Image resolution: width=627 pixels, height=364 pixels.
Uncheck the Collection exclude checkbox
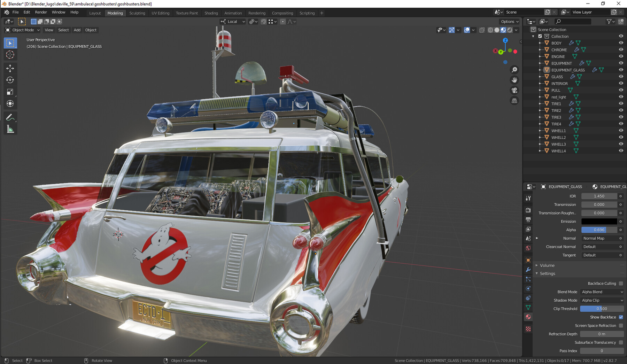pos(540,36)
